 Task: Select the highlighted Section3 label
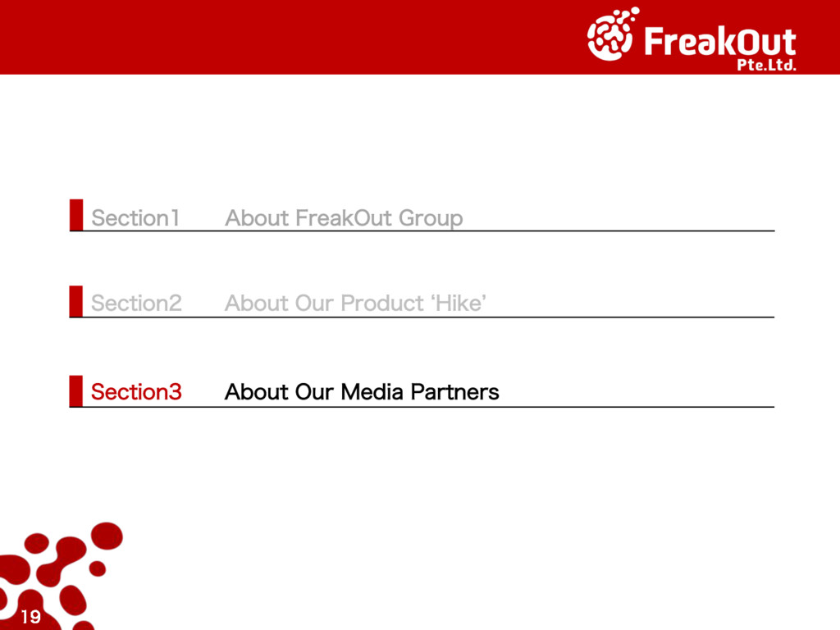[136, 392]
